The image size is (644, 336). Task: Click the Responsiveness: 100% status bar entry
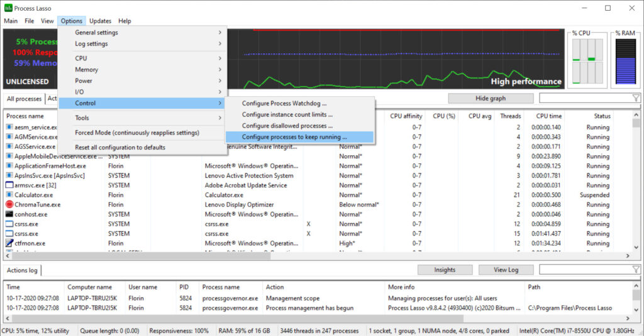click(x=179, y=331)
